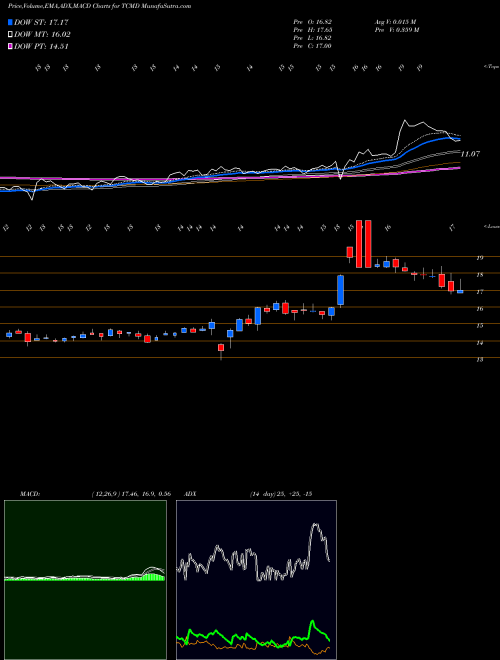500x660 pixels.
Task: Click the lowest red candlestick near 13.5
Action: [221, 348]
